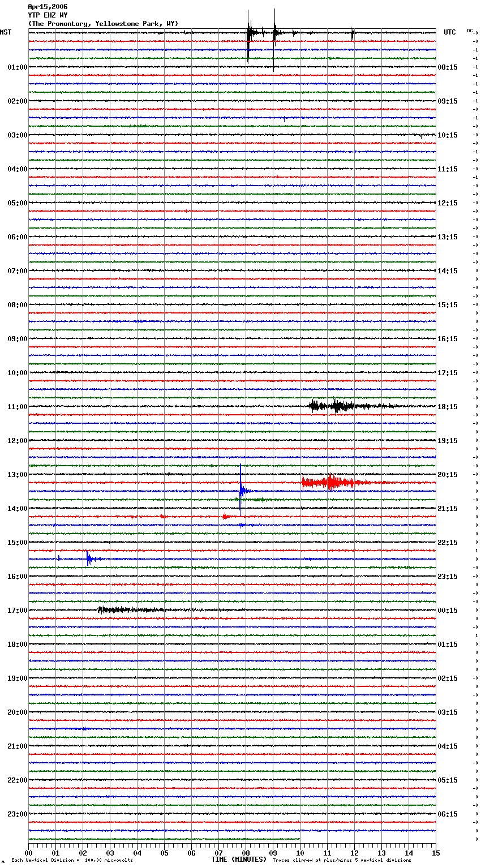The width and height of the screenshot is (481, 868).
Task: Click the Traces clipped footnote text
Action: pyautogui.click(x=342, y=861)
